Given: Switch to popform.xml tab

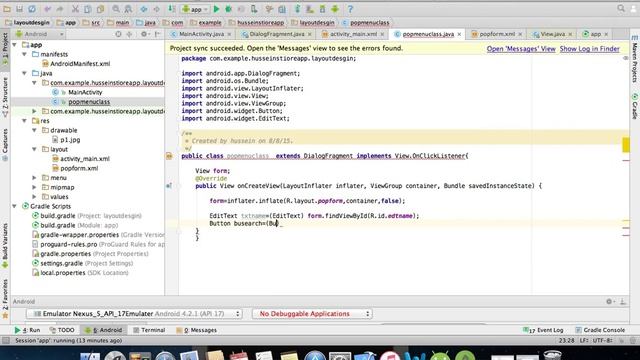Looking at the screenshot, I should coord(497,34).
